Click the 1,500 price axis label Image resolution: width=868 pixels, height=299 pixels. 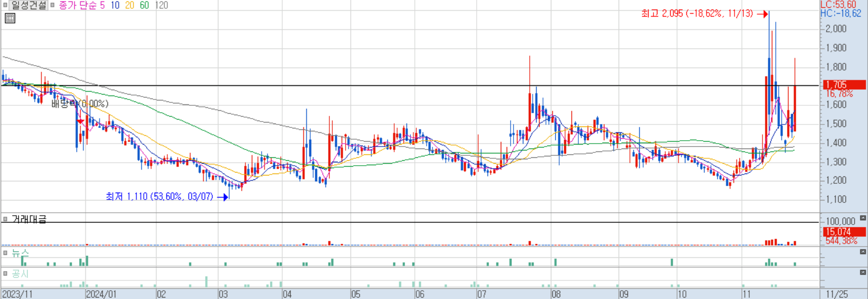(836, 124)
